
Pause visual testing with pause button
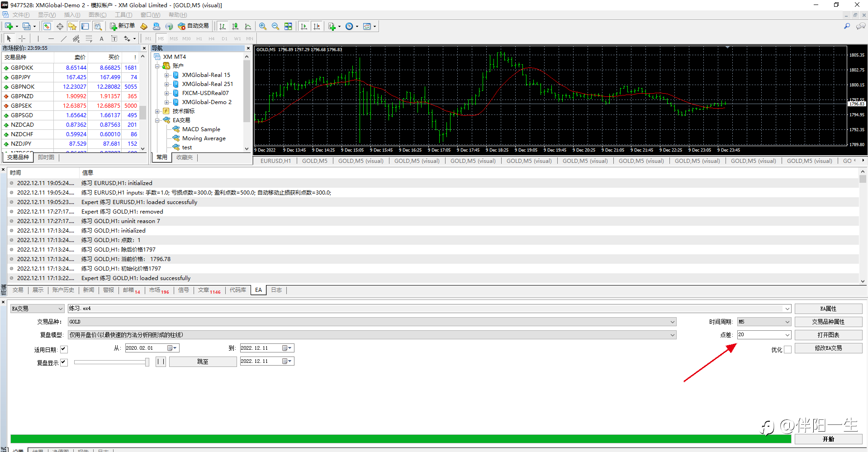click(161, 362)
